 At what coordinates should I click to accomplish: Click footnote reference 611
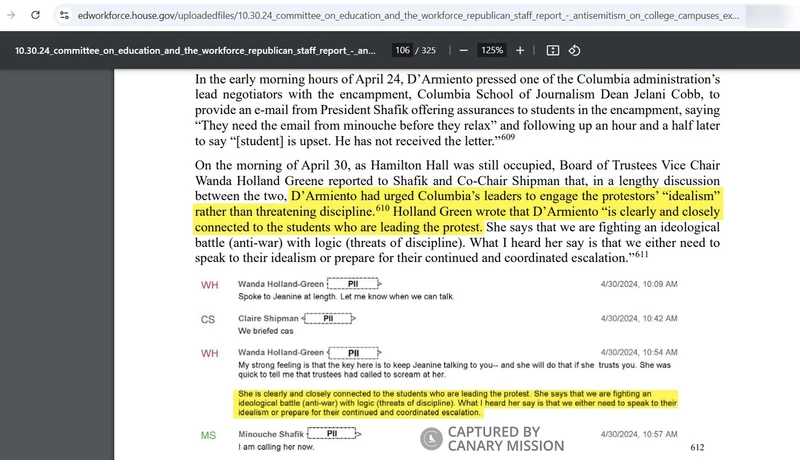[641, 253]
